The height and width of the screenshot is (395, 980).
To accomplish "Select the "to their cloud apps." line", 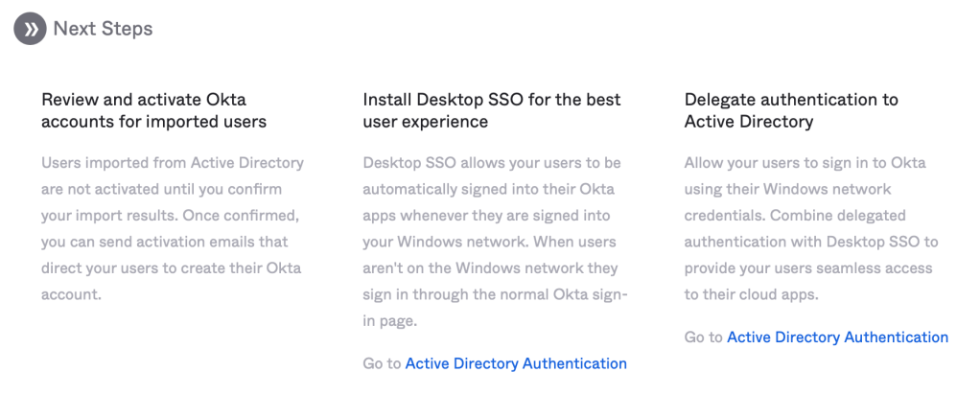I will pyautogui.click(x=751, y=294).
